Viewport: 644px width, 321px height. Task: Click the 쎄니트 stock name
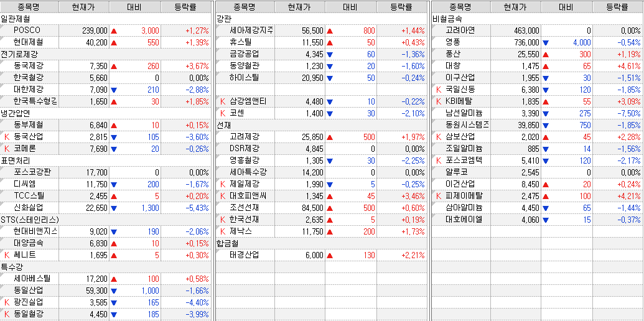click(24, 255)
